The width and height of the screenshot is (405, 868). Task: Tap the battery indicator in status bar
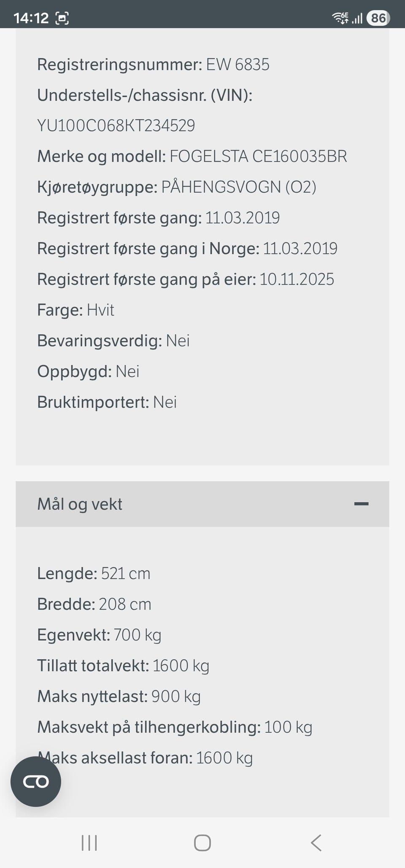click(378, 18)
